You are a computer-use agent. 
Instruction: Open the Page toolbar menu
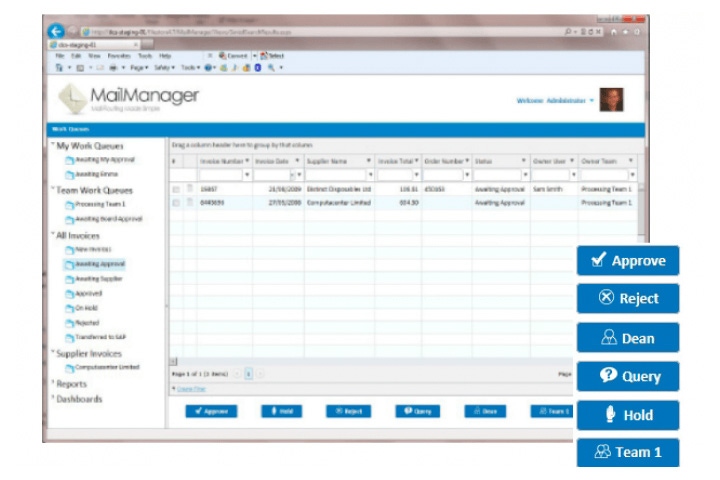[139, 68]
